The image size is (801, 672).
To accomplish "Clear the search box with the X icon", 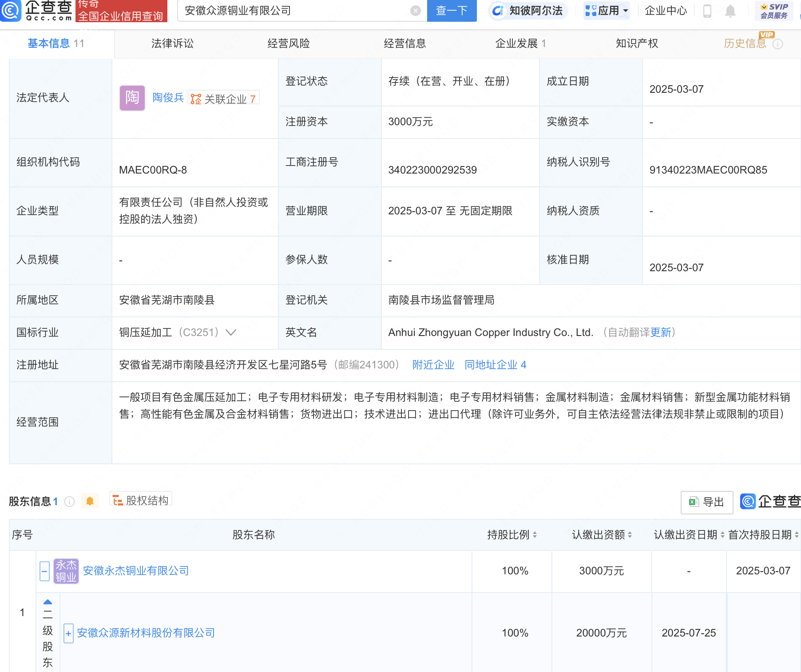I will [416, 11].
